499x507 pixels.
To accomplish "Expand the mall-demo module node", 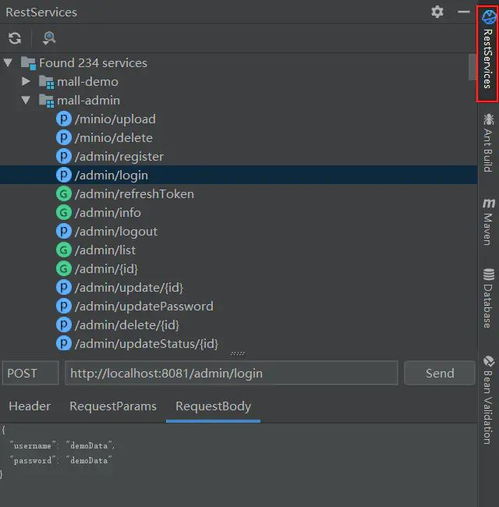I will [26, 81].
